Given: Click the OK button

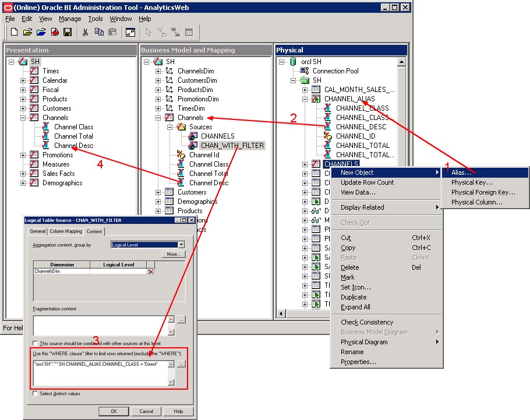Looking at the screenshot, I should [114, 411].
